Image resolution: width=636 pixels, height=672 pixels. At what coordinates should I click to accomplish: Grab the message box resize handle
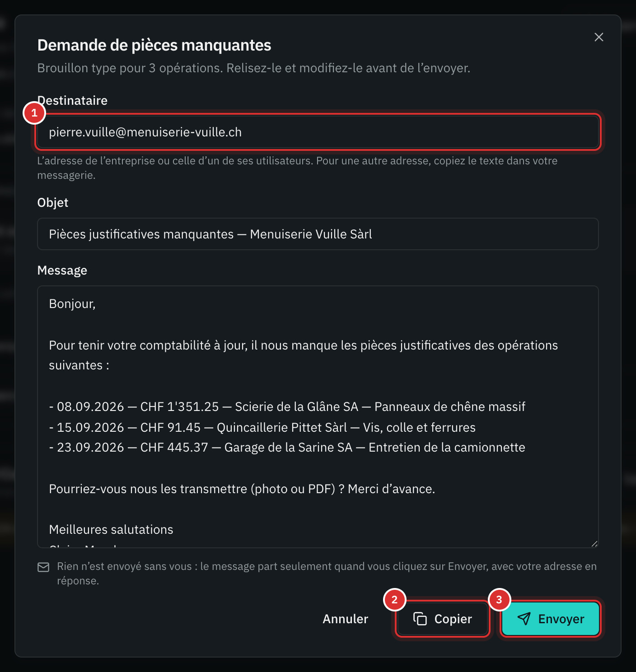click(594, 544)
